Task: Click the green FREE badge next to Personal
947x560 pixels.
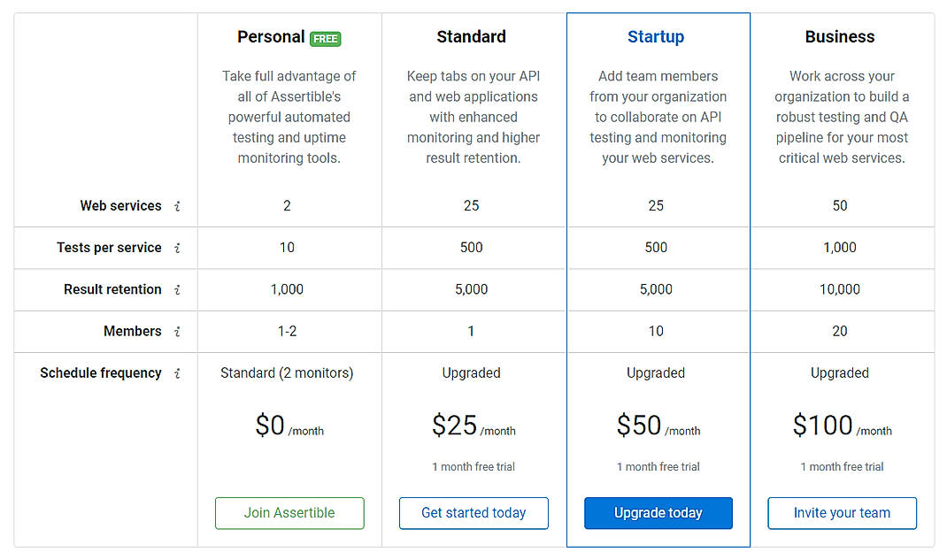Action: point(326,38)
